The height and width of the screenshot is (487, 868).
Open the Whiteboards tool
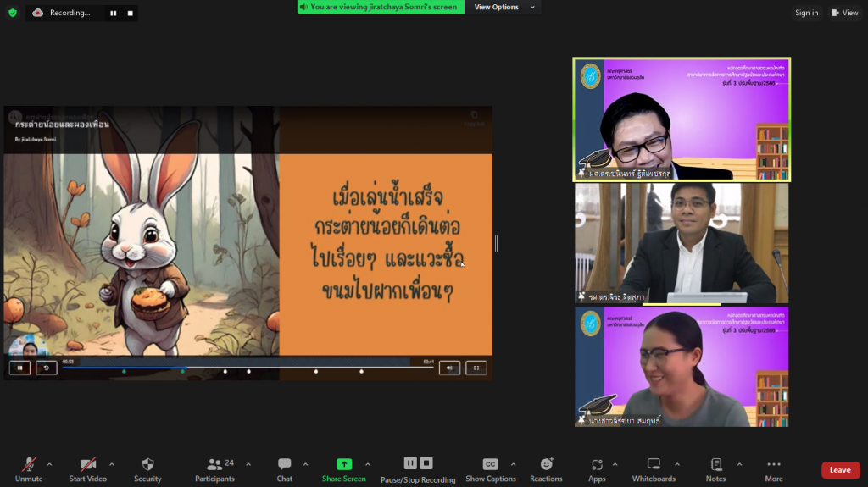pyautogui.click(x=654, y=465)
